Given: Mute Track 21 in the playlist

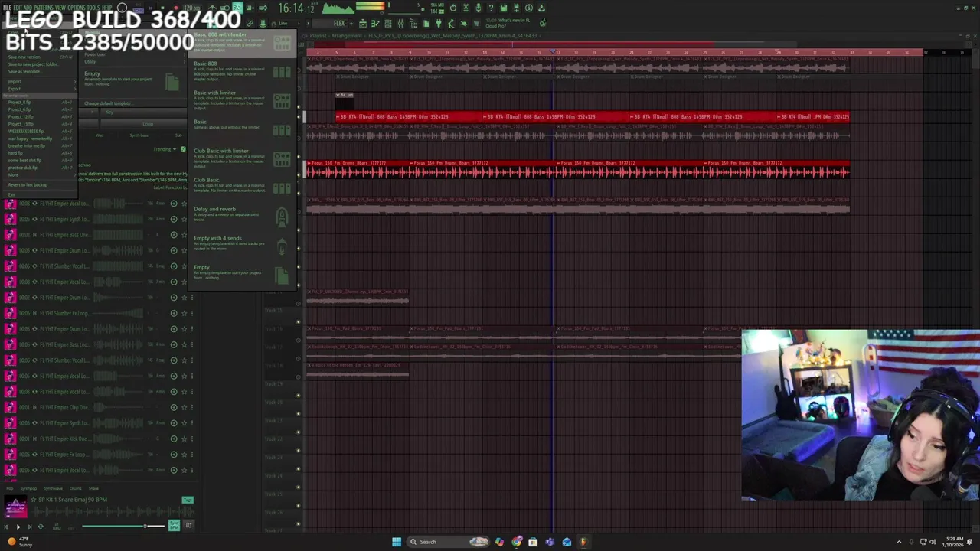Looking at the screenshot, I should 298,432.
